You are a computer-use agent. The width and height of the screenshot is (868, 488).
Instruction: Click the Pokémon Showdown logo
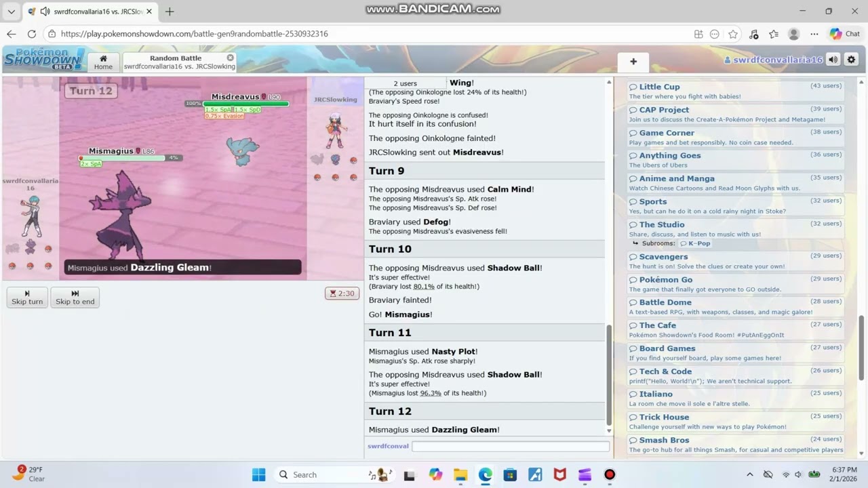coord(43,59)
